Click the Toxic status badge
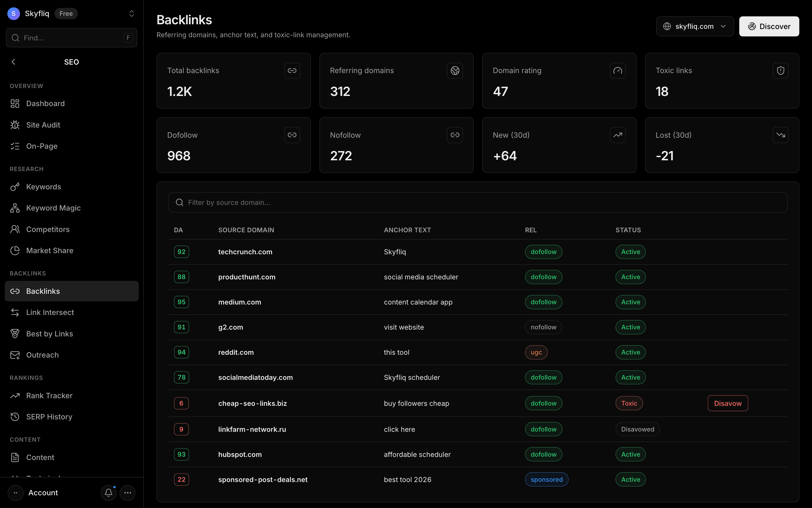The width and height of the screenshot is (812, 508). (629, 403)
